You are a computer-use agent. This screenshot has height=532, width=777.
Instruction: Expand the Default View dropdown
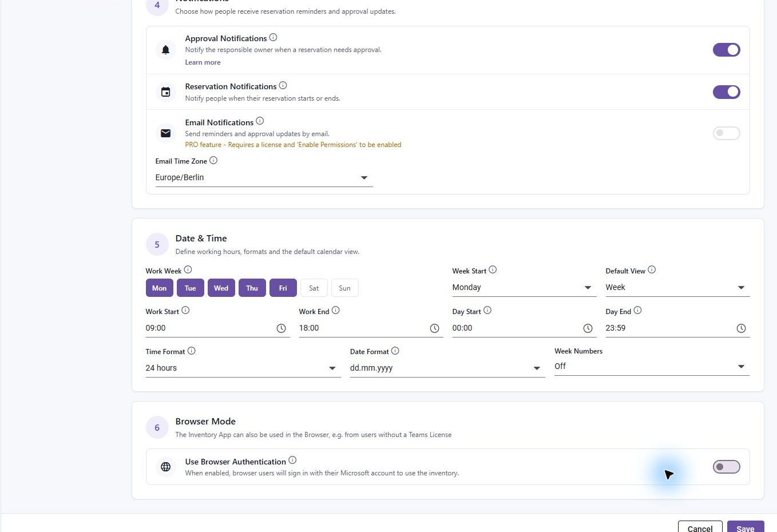(x=677, y=288)
